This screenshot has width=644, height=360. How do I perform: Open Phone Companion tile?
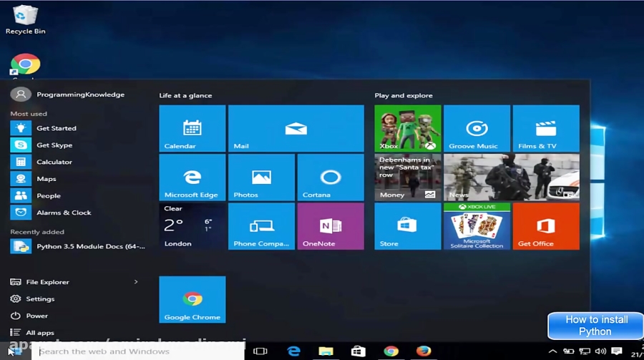tap(261, 226)
